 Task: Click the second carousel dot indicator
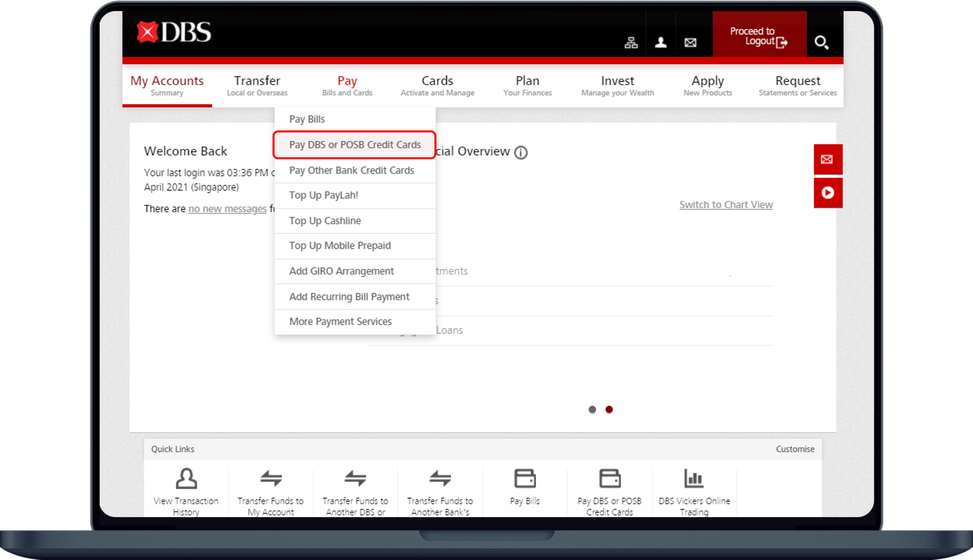(609, 409)
